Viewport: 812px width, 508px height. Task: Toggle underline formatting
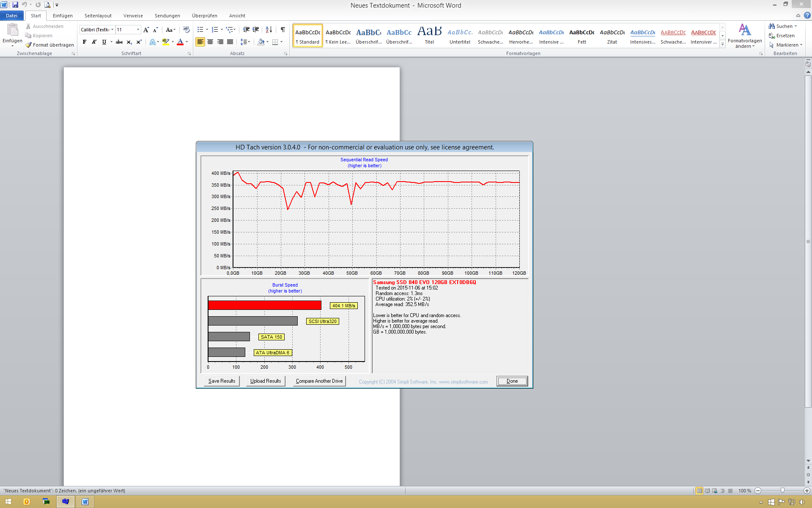[104, 42]
